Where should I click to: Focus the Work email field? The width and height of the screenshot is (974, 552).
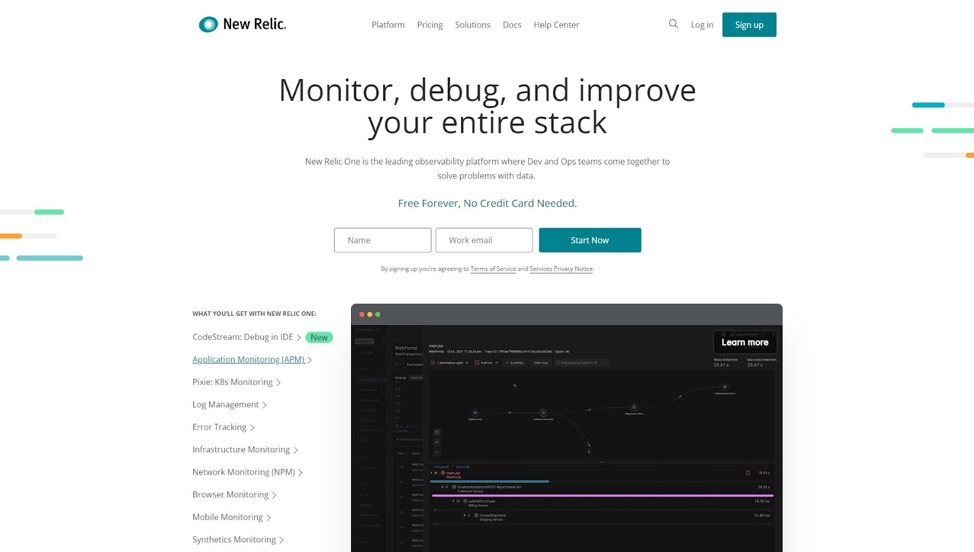(484, 240)
